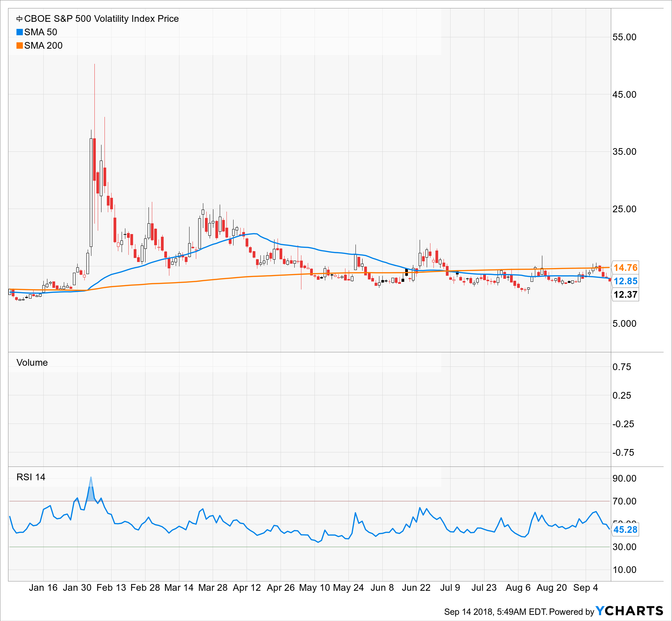The width and height of the screenshot is (672, 621).
Task: Click the black 12.37 price value tag
Action: (x=625, y=294)
